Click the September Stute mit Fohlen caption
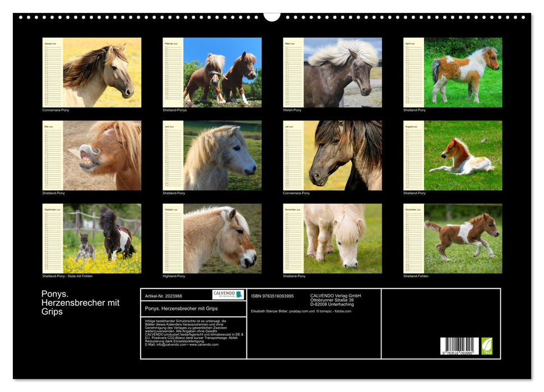The image size is (544, 392). 67,275
